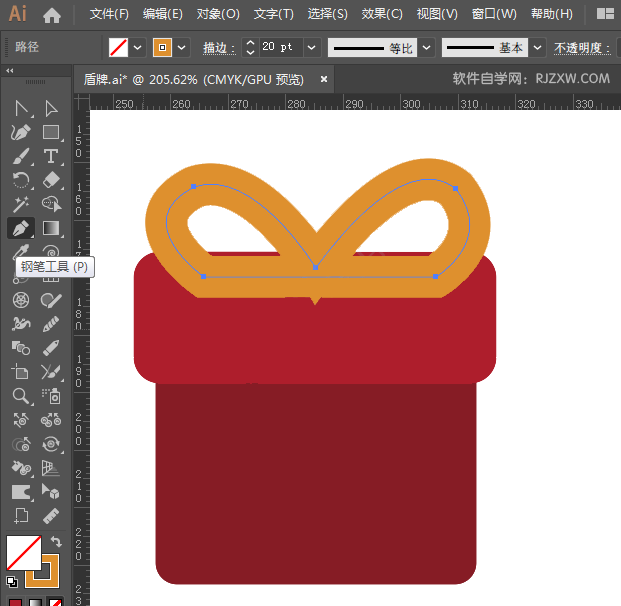This screenshot has width=621, height=606.
Task: Open the 文件(F) menu
Action: coord(109,14)
